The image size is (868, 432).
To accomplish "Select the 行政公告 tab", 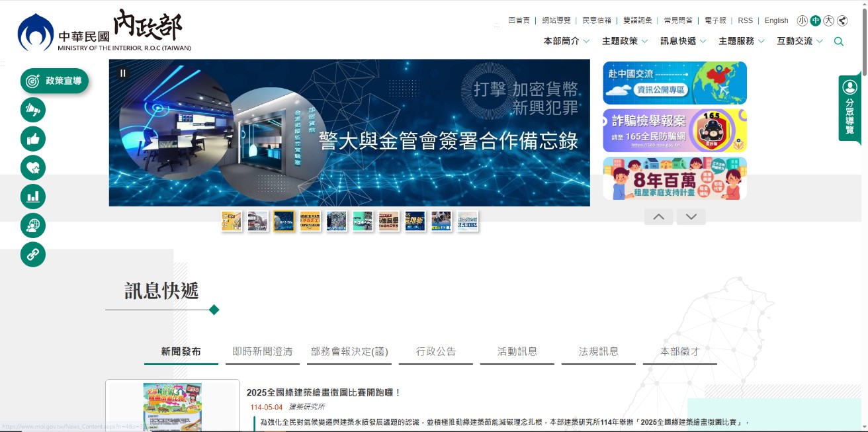I will [x=436, y=352].
